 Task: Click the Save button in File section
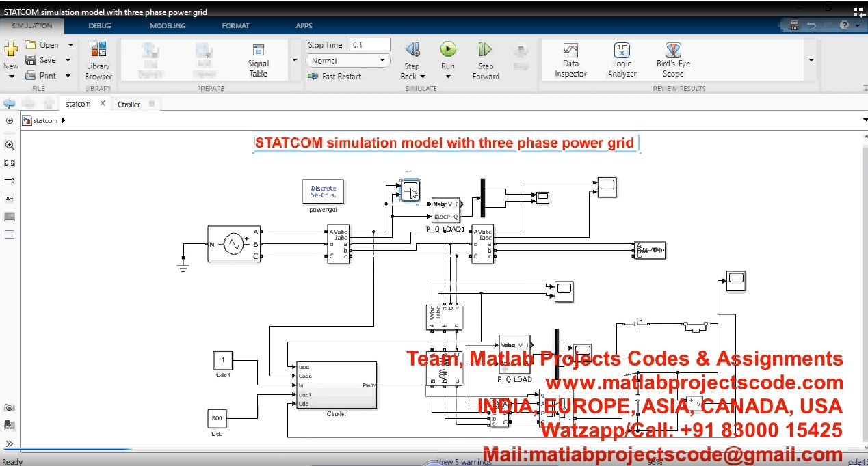[41, 60]
